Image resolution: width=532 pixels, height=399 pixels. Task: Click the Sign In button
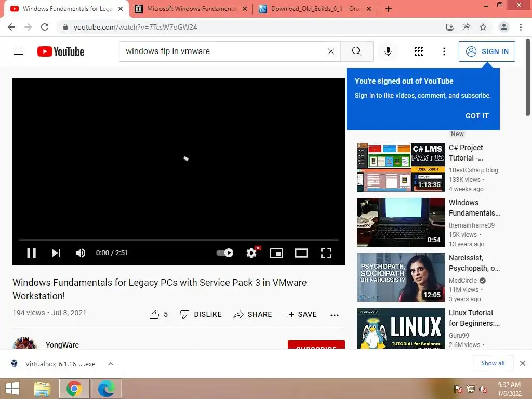coord(487,51)
